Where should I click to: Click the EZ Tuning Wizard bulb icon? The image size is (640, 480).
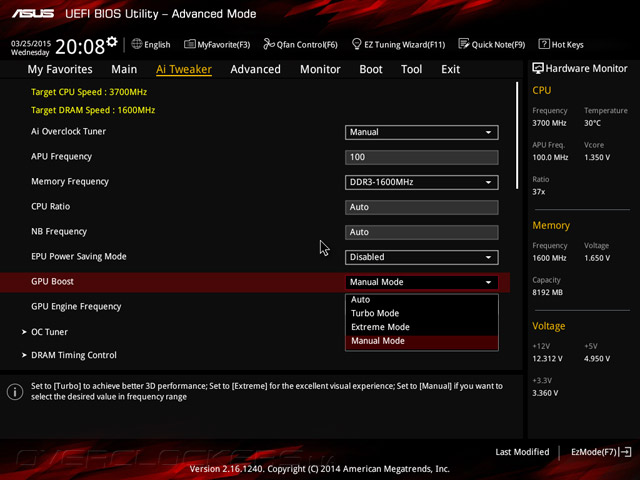(x=356, y=44)
